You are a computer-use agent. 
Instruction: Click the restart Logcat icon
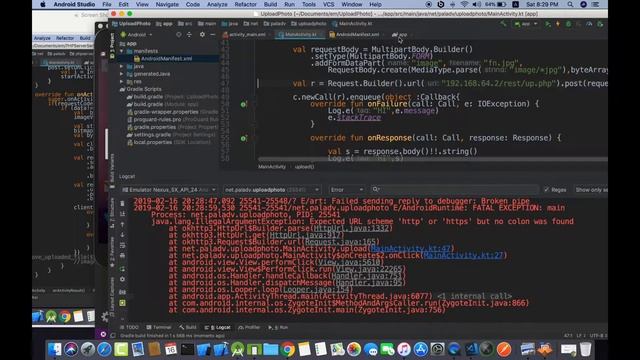click(x=122, y=269)
